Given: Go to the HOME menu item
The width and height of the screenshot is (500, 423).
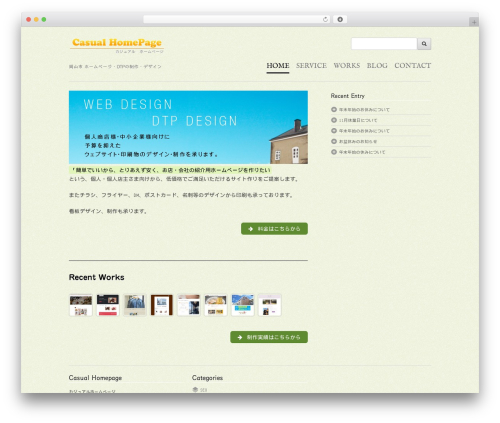Looking at the screenshot, I should click(x=278, y=66).
